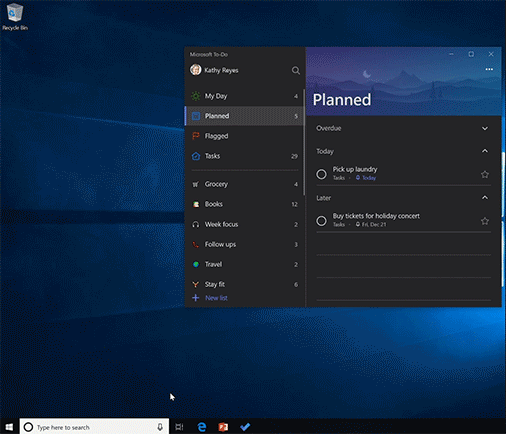The image size is (506, 434).
Task: Click the To-Do checkmark taskbar icon
Action: pyautogui.click(x=245, y=427)
